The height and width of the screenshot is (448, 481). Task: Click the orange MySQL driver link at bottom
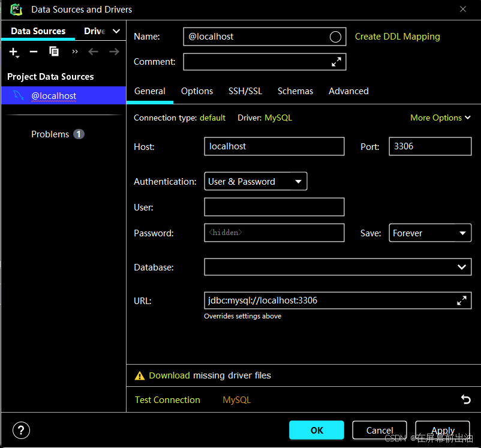point(236,400)
